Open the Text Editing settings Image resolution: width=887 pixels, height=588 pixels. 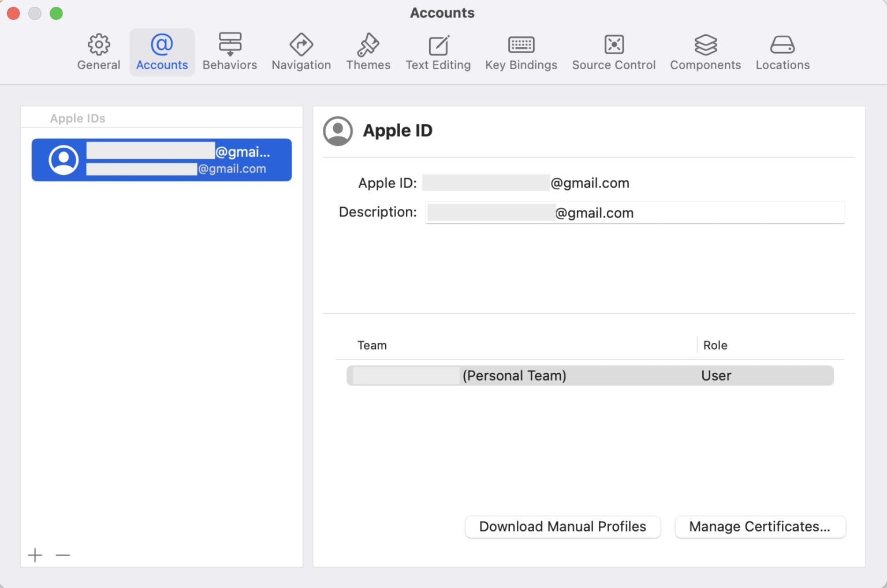[438, 52]
